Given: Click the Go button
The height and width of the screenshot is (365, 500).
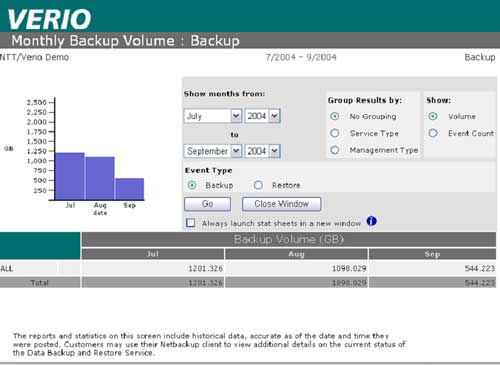Looking at the screenshot, I should (x=207, y=204).
